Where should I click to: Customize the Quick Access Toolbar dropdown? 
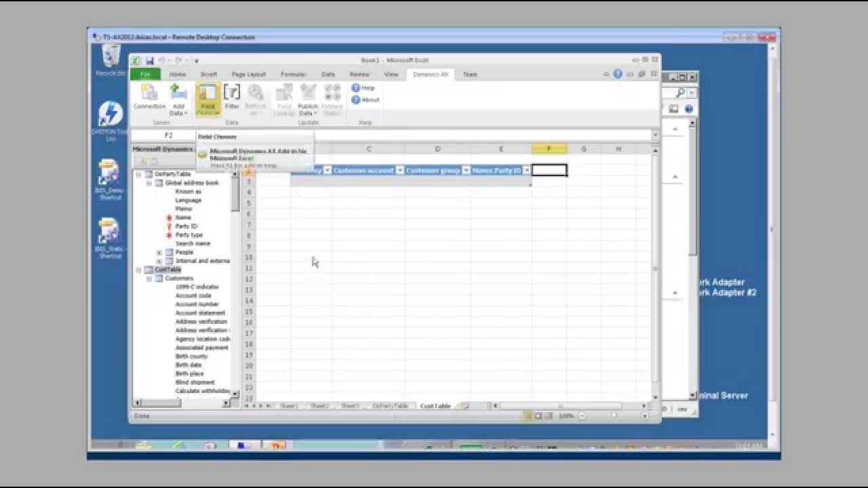[196, 60]
